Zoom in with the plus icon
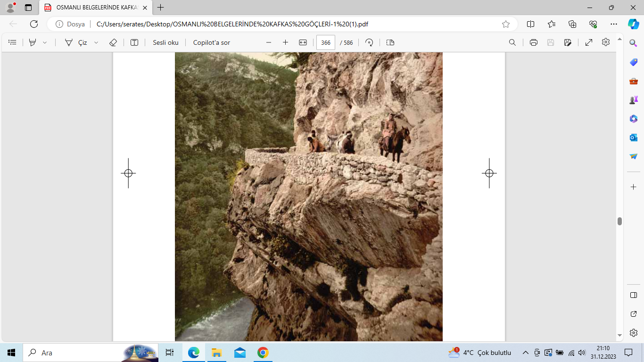This screenshot has width=644, height=362. pyautogui.click(x=285, y=42)
